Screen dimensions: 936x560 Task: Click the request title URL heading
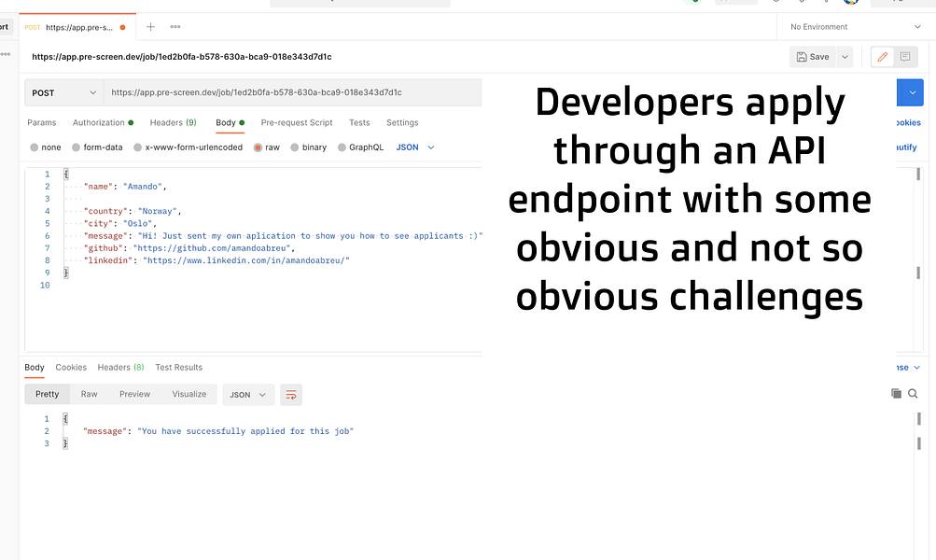click(181, 57)
